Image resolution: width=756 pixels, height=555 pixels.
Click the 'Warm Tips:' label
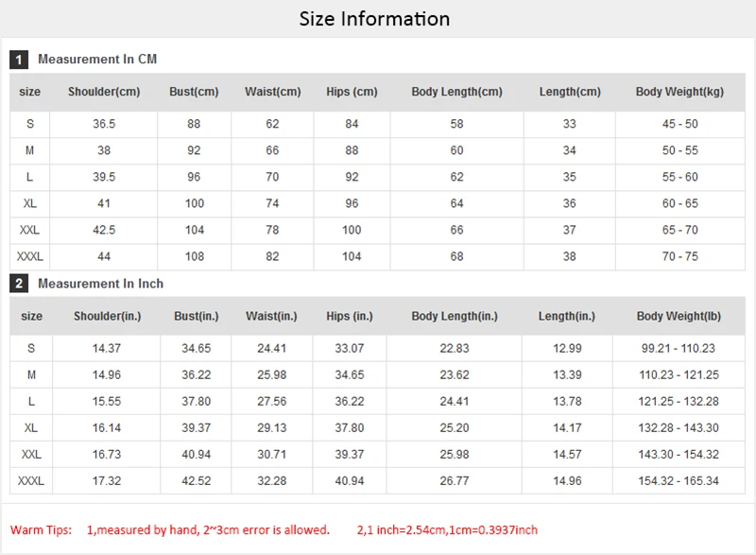click(41, 529)
